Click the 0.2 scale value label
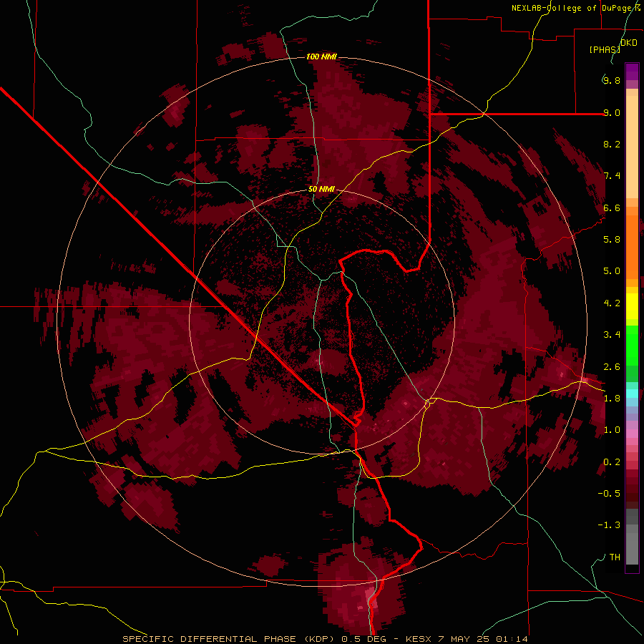Viewport: 644px width, 644px height. (x=612, y=462)
